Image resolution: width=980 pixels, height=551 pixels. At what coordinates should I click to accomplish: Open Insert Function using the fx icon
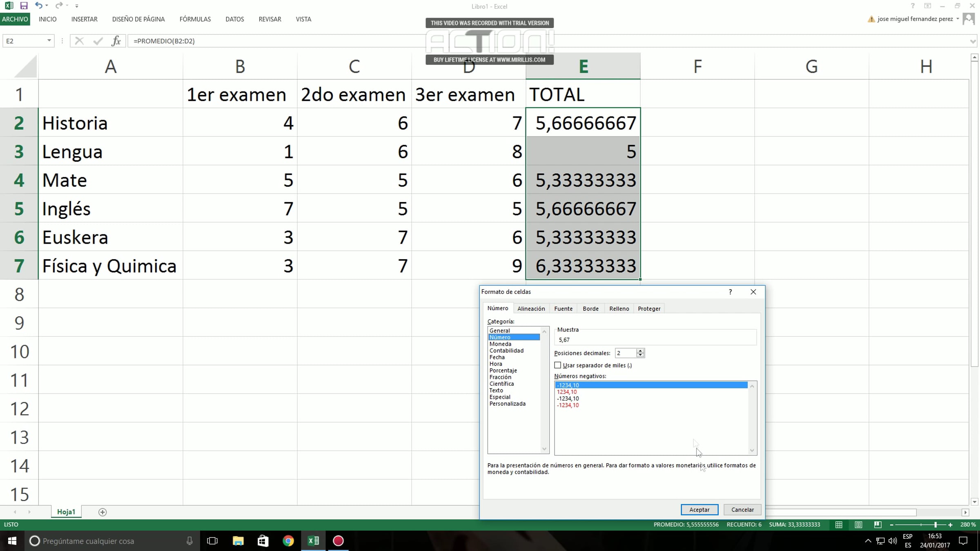[x=116, y=41]
